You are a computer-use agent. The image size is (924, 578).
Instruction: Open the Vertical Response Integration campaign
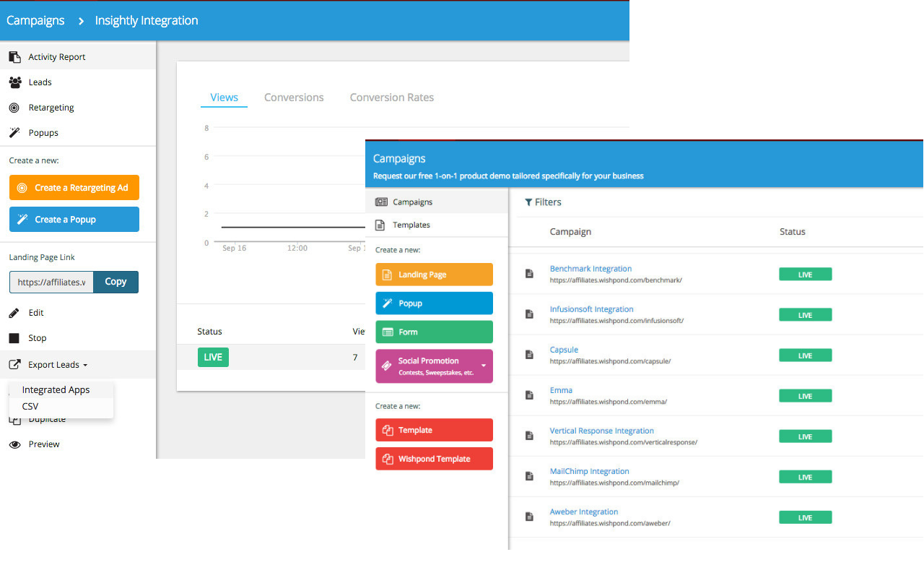[601, 431]
